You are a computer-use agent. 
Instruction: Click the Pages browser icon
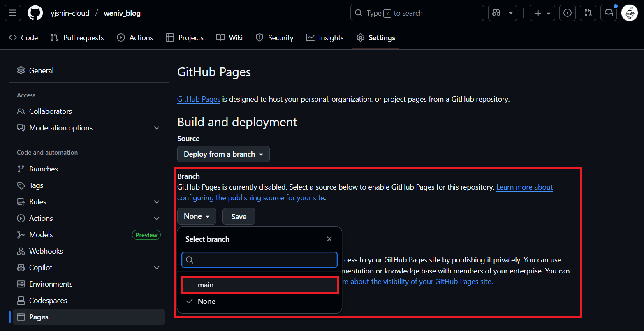coord(21,317)
